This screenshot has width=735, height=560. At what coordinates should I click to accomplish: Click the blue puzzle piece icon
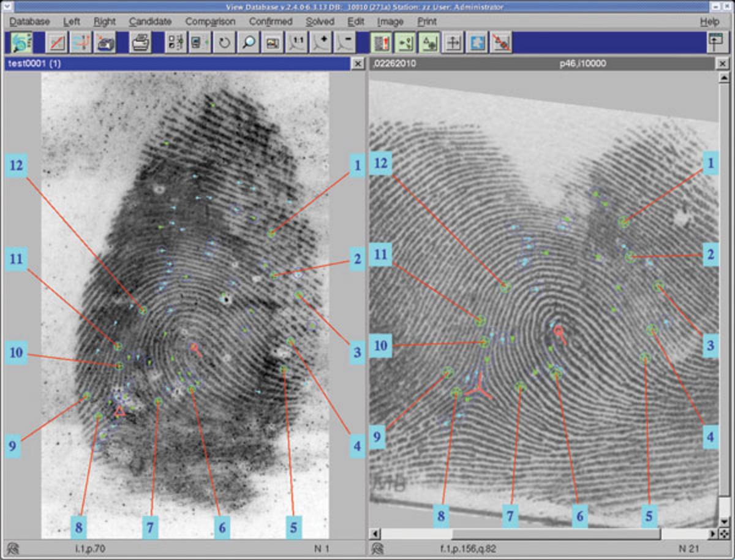[x=477, y=44]
